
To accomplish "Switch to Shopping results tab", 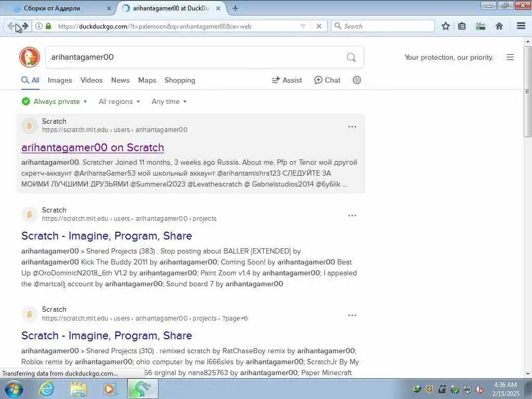I will click(180, 81).
